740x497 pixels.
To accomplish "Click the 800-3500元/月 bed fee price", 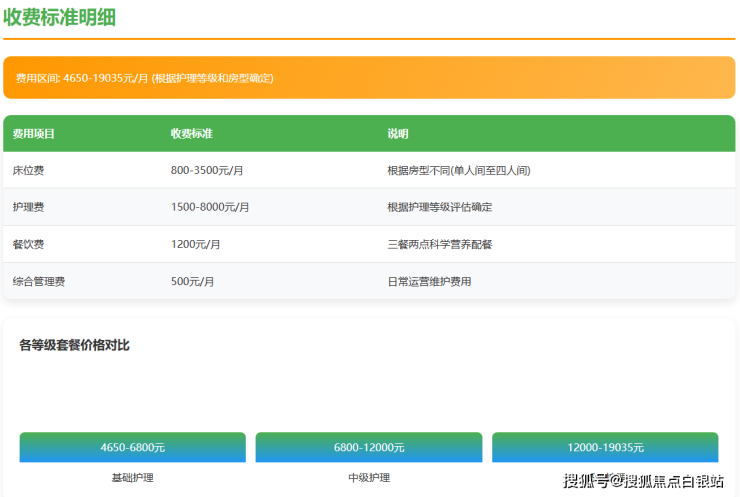I will click(x=207, y=170).
